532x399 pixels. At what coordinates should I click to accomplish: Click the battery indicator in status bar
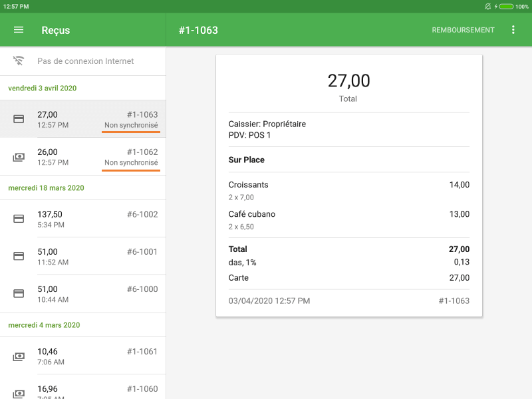click(505, 6)
